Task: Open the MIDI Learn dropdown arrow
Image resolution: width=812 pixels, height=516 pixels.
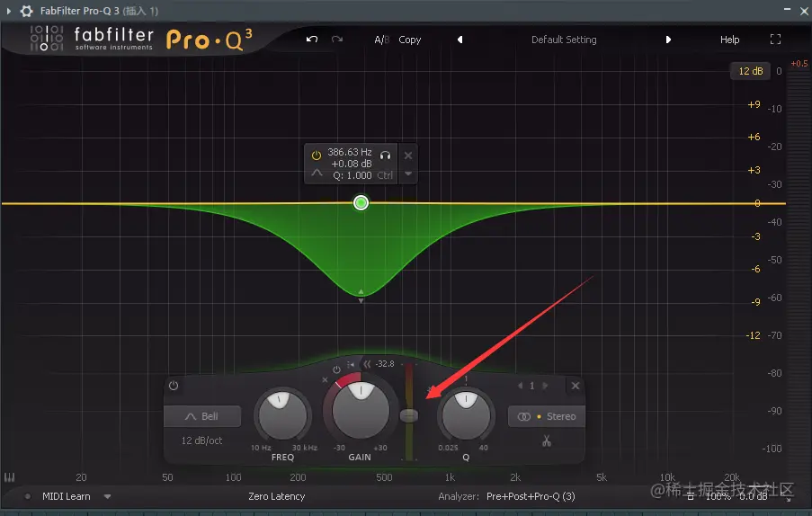Action: pyautogui.click(x=107, y=496)
